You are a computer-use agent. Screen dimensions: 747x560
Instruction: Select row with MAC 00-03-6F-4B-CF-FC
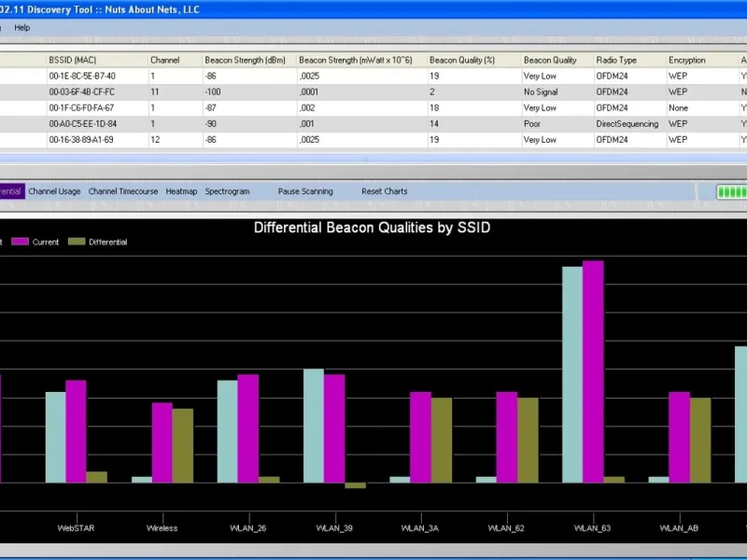pos(373,91)
